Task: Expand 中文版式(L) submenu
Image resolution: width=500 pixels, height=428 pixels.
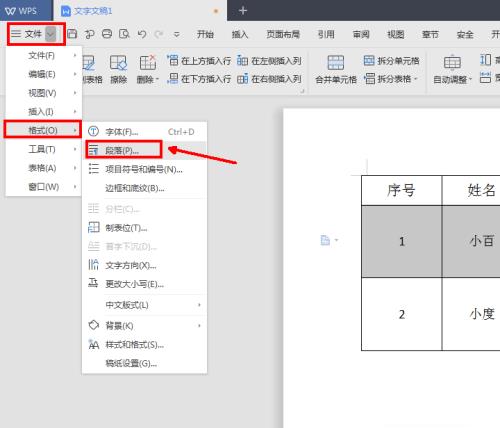Action: [144, 305]
